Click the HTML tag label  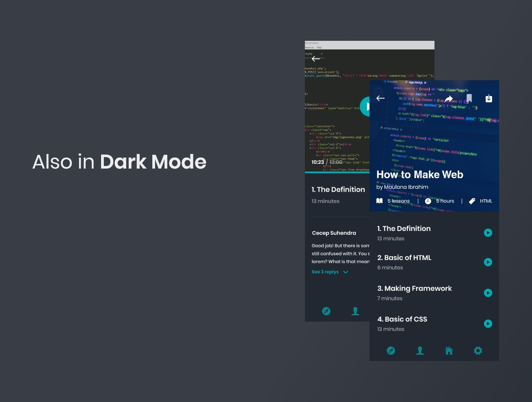click(486, 201)
